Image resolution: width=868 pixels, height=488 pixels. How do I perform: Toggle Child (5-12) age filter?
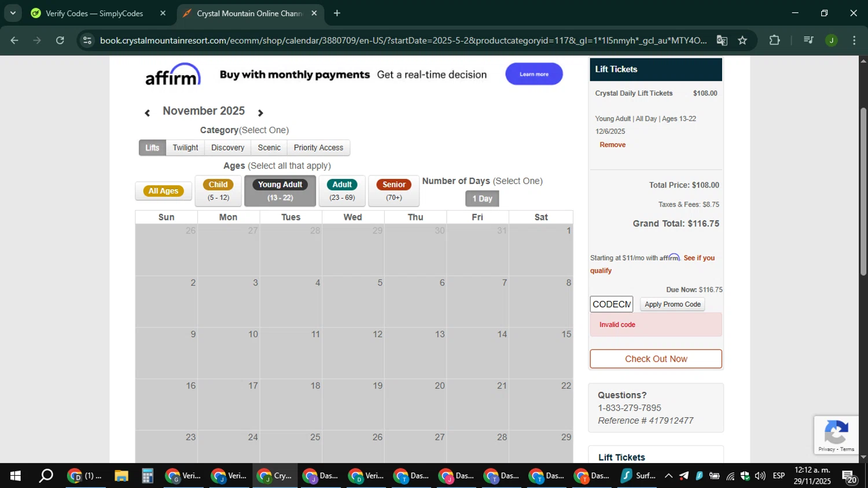click(x=218, y=191)
